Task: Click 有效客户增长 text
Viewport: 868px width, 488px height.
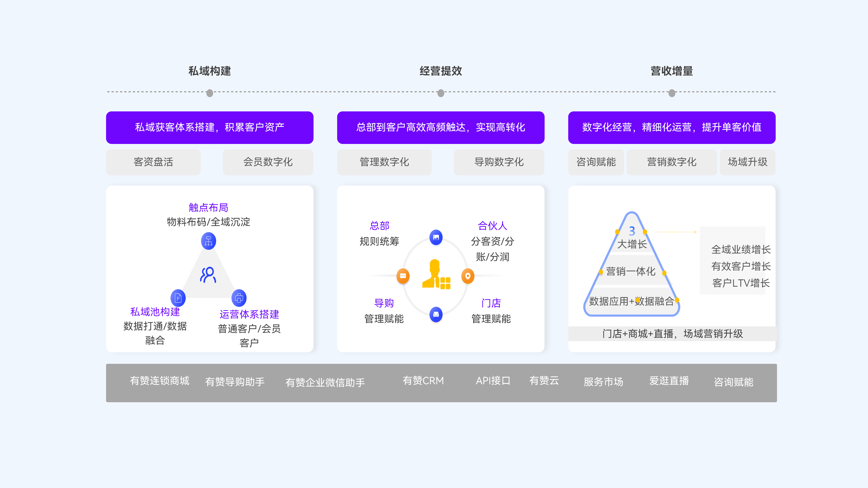Action: coord(741,267)
